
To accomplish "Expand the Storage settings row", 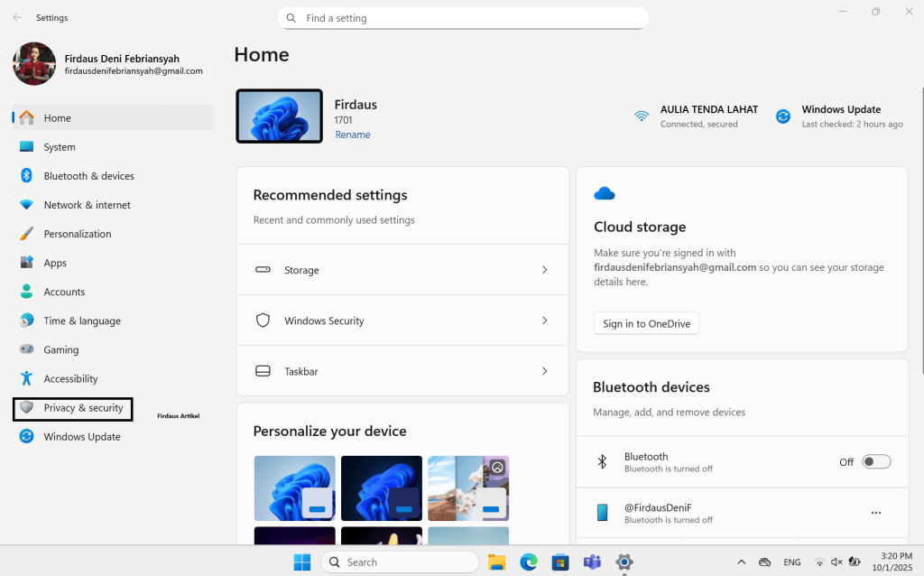I will coord(544,270).
